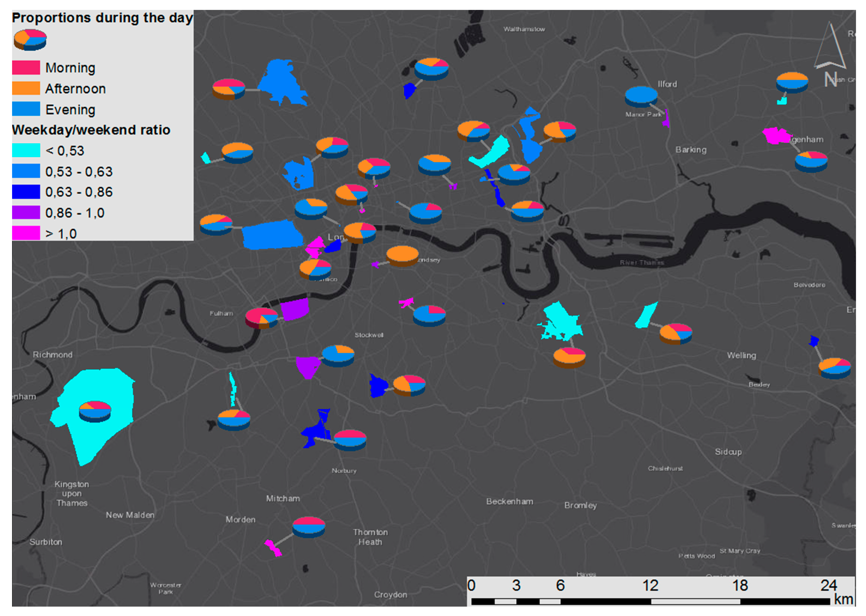Click the pie chart beside Fulham label
The image size is (866, 616).
[262, 317]
